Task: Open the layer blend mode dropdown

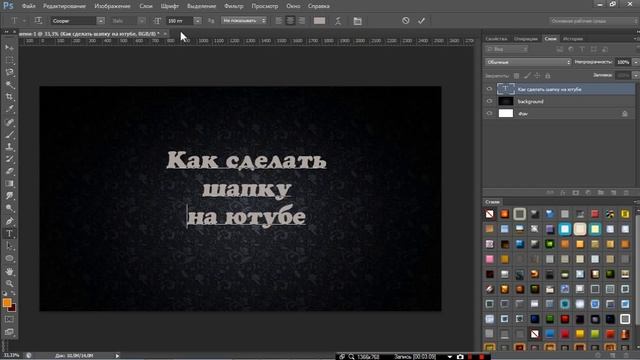Action: tap(528, 62)
